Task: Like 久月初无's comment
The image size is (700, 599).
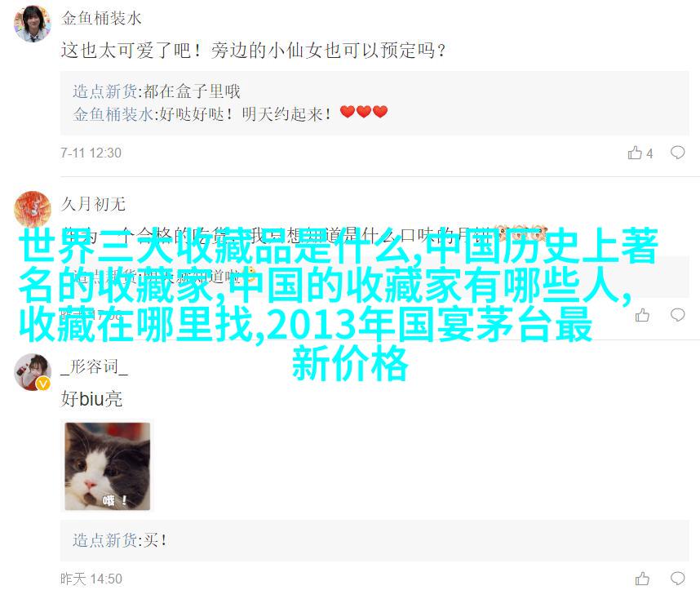Action: click(x=642, y=315)
